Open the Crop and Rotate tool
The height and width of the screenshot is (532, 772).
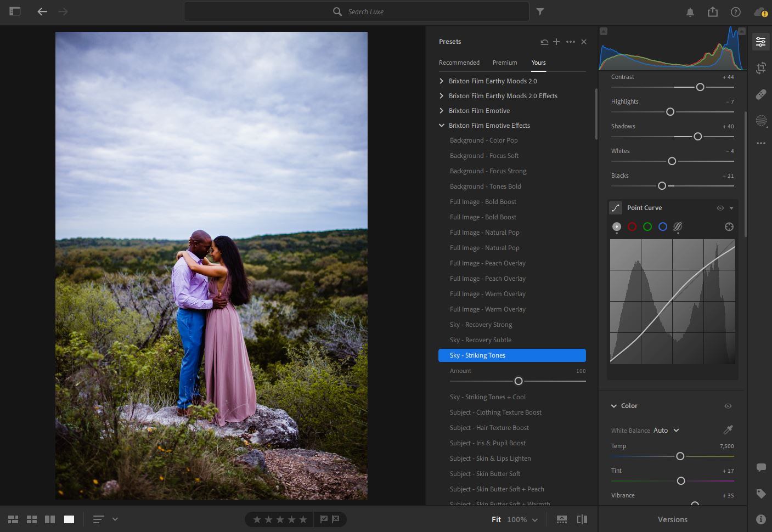pyautogui.click(x=761, y=68)
